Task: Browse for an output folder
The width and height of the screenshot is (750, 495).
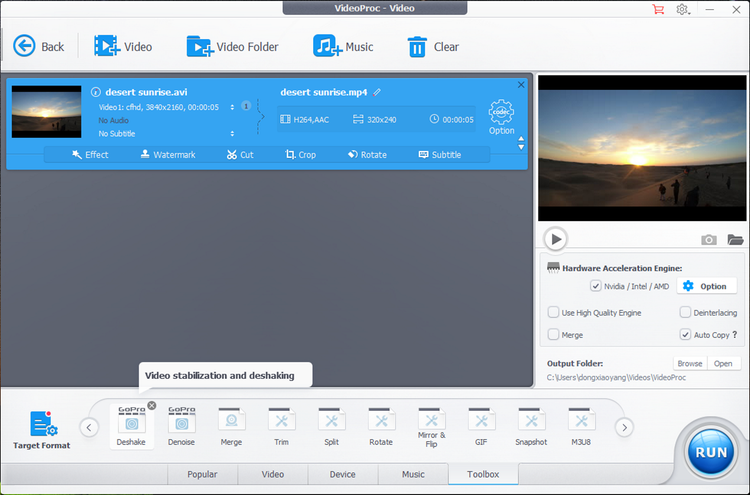Action: coord(690,363)
